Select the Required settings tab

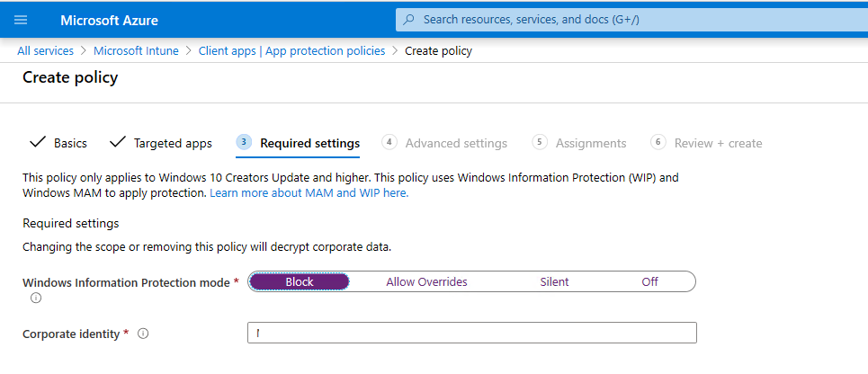(x=309, y=143)
